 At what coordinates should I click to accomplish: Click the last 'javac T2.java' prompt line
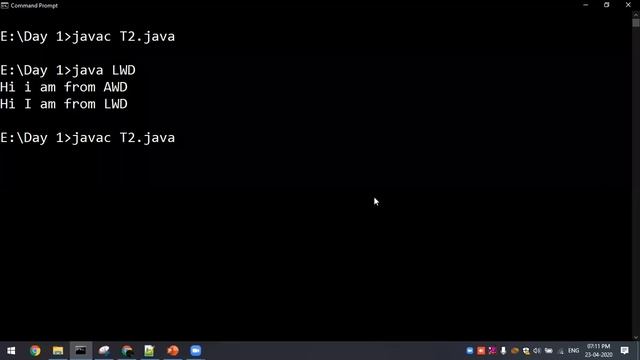click(88, 138)
